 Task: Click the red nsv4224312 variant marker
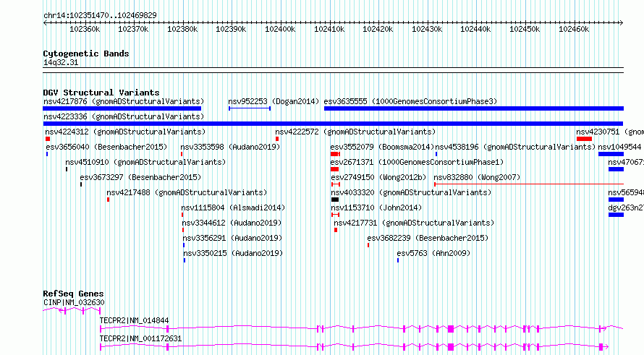point(48,139)
